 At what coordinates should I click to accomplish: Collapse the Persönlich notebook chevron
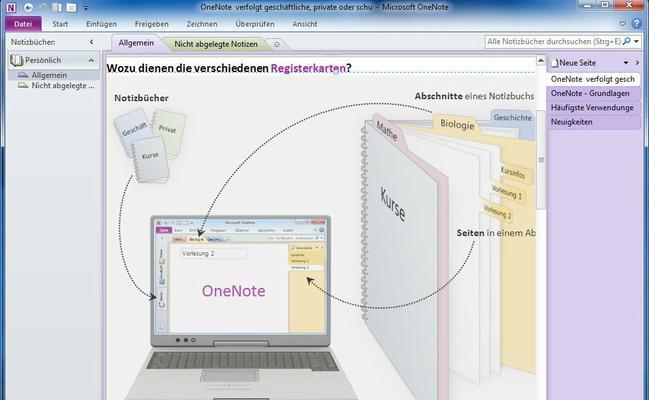click(x=91, y=60)
